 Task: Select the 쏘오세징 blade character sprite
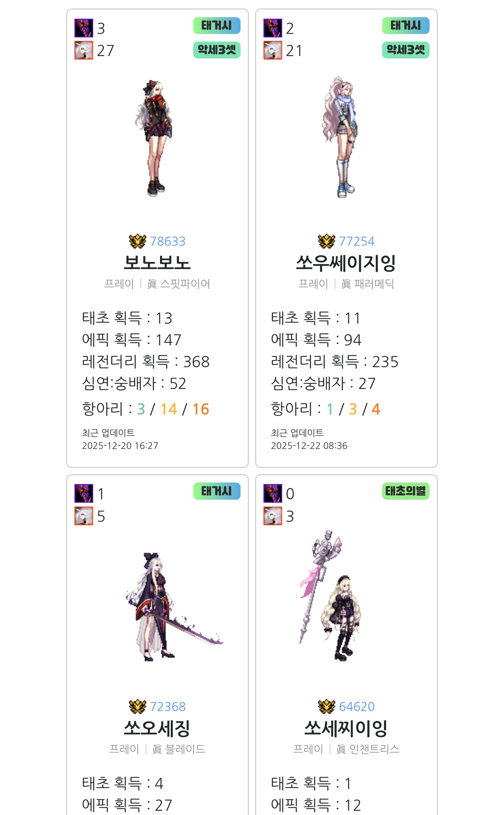[x=174, y=607]
